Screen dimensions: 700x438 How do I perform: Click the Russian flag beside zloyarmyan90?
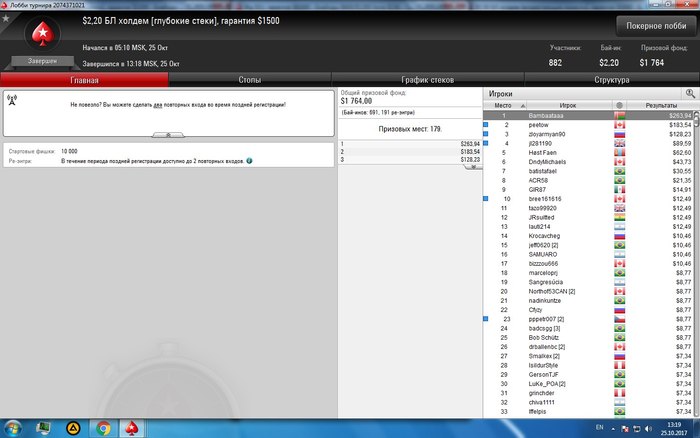tap(619, 134)
